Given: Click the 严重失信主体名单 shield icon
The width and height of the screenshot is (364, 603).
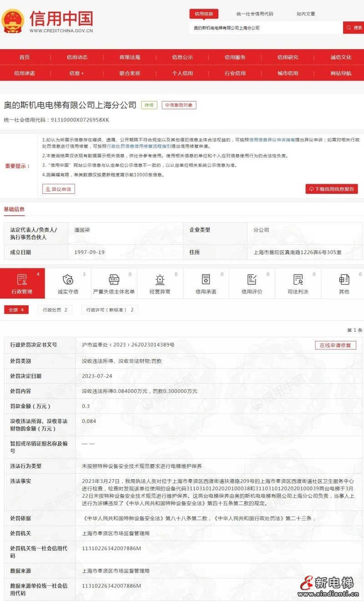Looking at the screenshot, I should point(113,279).
